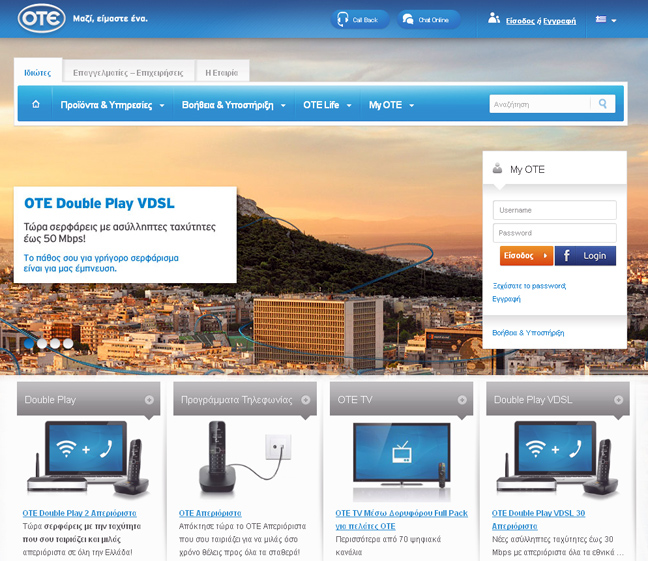Viewport: 648px width, 561px height.
Task: Click plus icon on OTE TV card
Action: [462, 400]
